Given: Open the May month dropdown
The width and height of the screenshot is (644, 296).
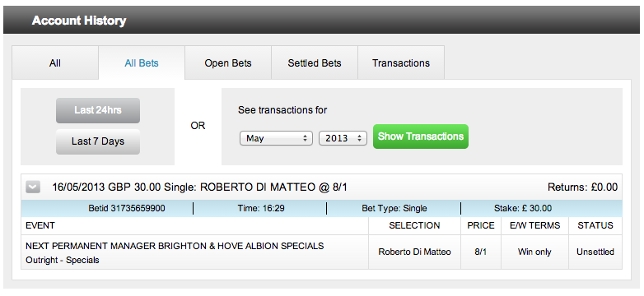Looking at the screenshot, I should click(x=276, y=138).
